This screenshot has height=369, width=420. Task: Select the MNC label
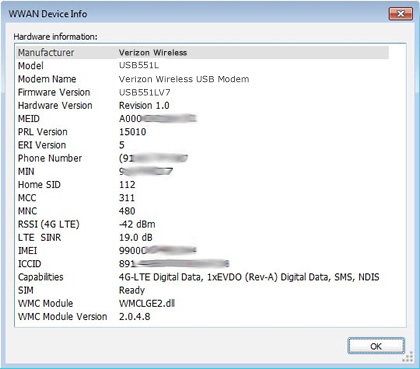(27, 211)
